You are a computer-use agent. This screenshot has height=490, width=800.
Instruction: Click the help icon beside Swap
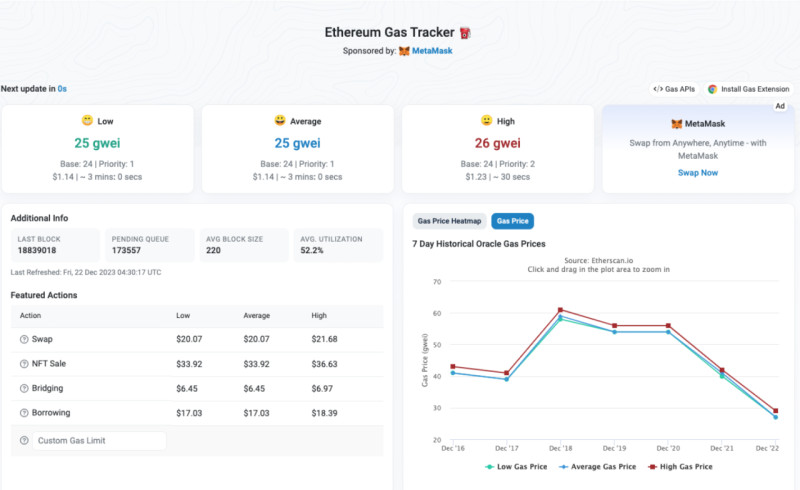pos(24,340)
